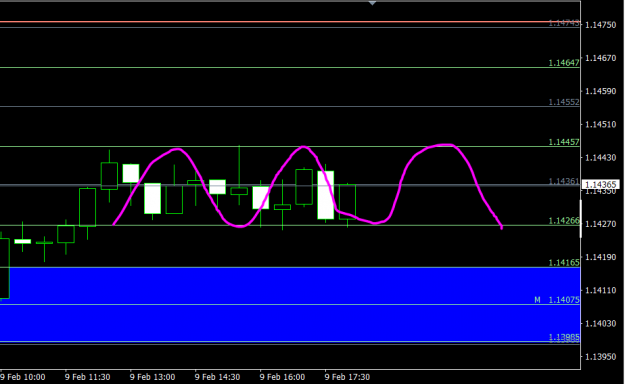
Task: Click the 9 Feb 16:00 time label
Action: [282, 377]
